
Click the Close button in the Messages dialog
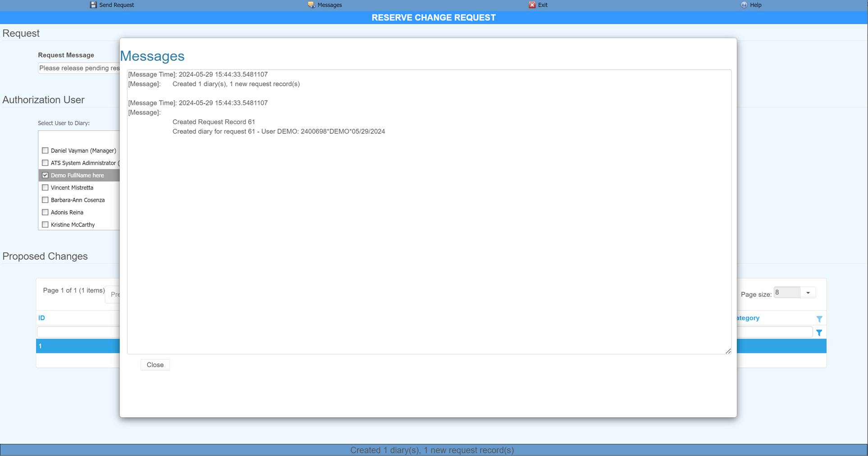(155, 365)
